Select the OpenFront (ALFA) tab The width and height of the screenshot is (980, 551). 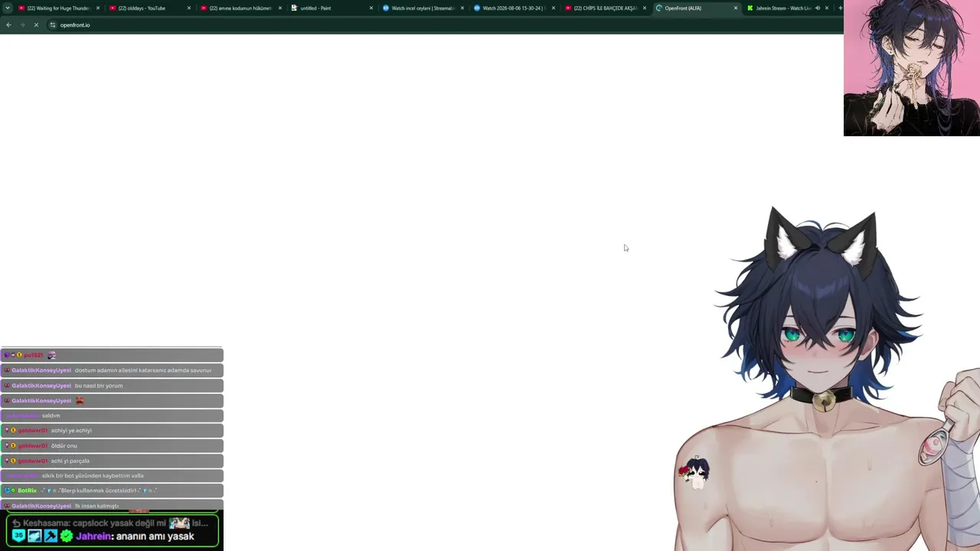click(697, 8)
